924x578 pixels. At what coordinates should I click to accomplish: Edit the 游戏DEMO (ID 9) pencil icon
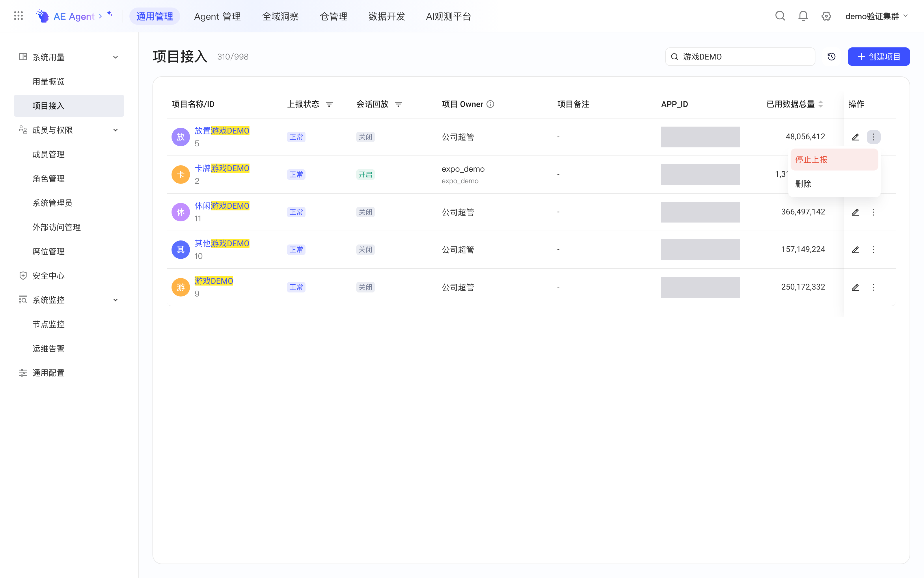coord(855,287)
